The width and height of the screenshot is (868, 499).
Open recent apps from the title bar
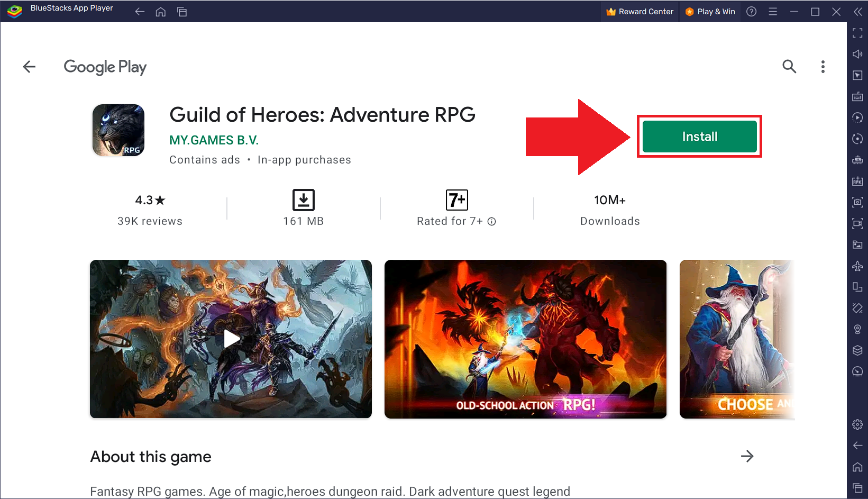pyautogui.click(x=182, y=12)
